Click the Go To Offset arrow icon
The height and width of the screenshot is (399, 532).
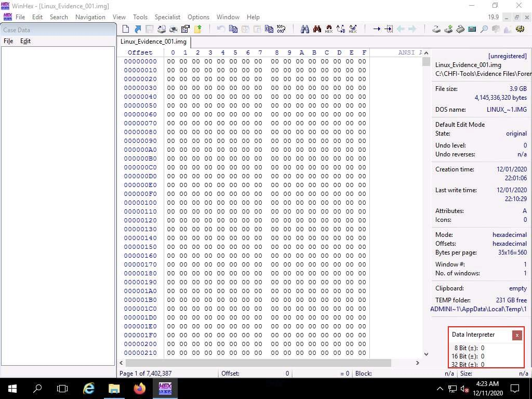pyautogui.click(x=377, y=29)
